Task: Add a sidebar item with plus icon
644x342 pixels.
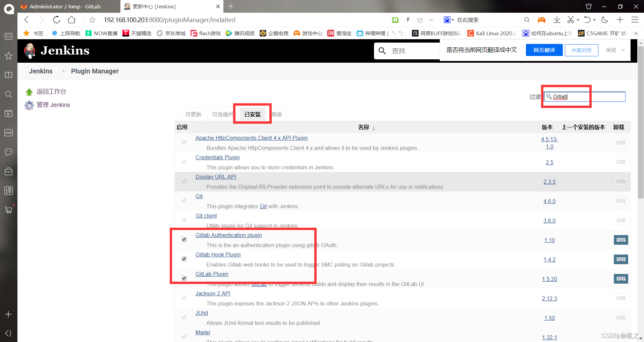Action: click(x=9, y=314)
